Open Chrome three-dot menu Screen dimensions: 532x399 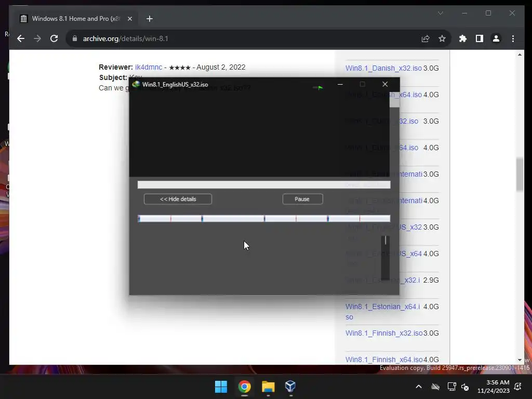click(513, 38)
